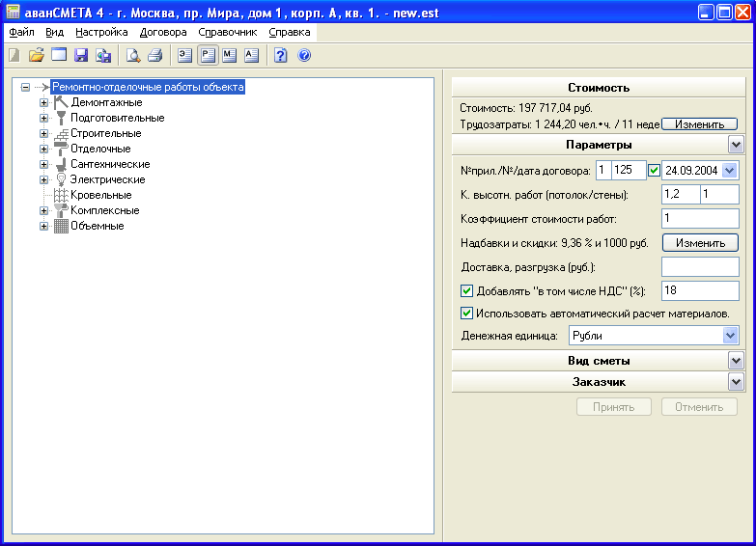Click the round blue help icon
The height and width of the screenshot is (546, 756).
[304, 55]
